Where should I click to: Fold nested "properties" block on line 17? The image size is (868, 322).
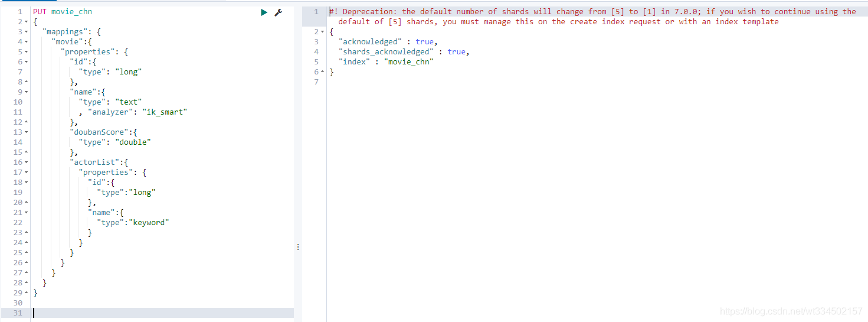[27, 173]
